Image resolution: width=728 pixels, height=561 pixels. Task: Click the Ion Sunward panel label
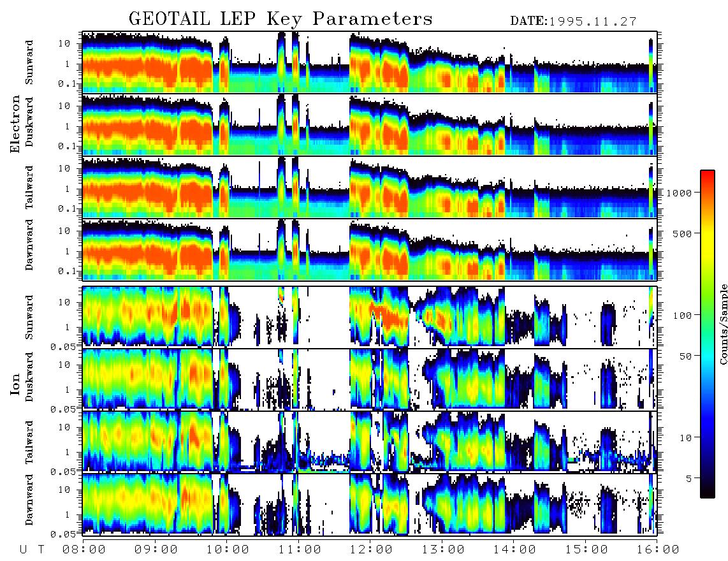tap(29, 317)
